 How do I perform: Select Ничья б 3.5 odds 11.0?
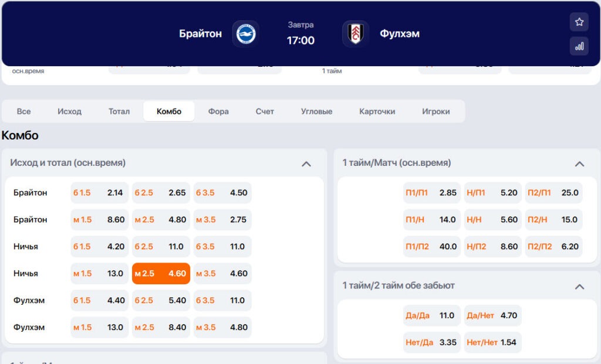coord(222,247)
